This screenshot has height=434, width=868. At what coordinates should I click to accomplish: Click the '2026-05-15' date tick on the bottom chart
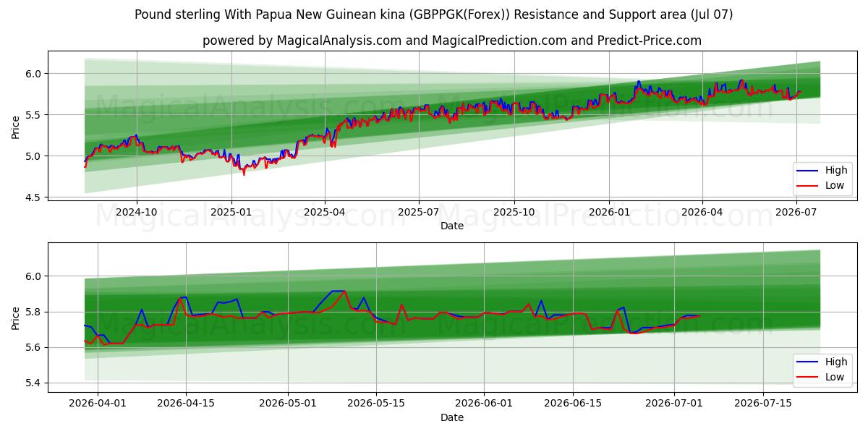pos(377,404)
